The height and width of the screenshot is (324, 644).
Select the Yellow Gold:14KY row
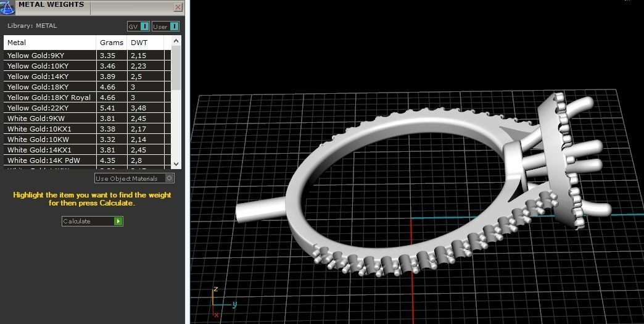point(88,77)
